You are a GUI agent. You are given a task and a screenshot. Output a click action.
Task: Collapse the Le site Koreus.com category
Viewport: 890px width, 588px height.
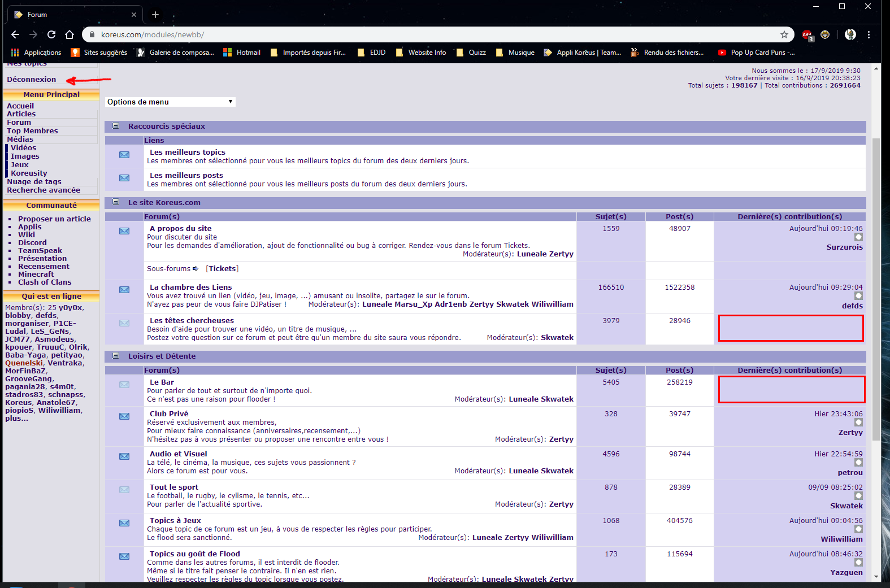click(116, 202)
